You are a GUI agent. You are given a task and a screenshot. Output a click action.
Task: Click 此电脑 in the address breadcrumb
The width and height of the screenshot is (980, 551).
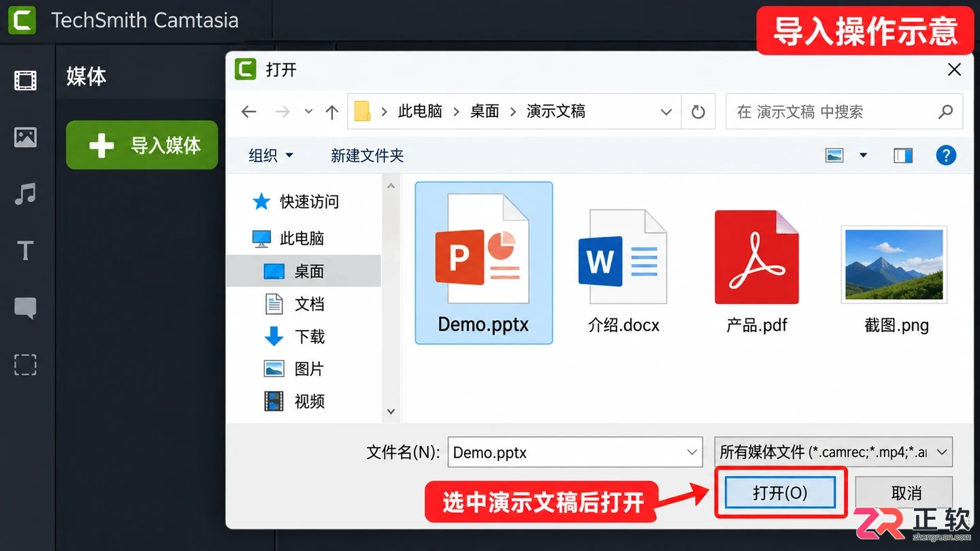420,112
